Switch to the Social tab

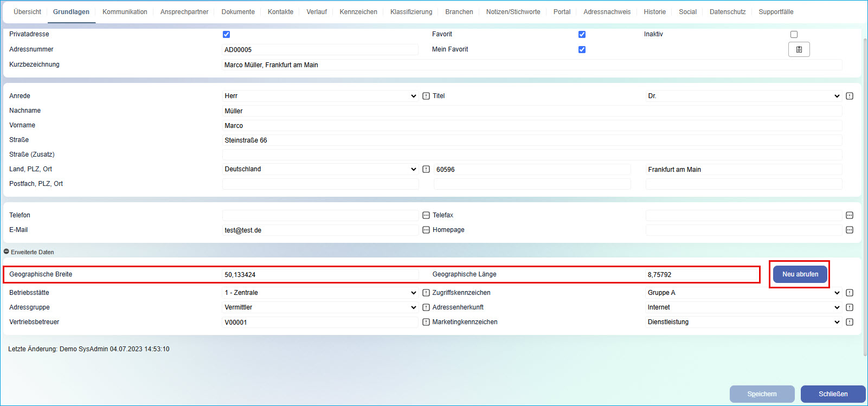[x=688, y=12]
